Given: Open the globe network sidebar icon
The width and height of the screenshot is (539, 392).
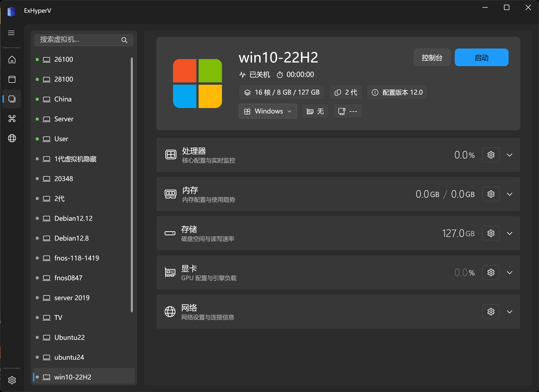Looking at the screenshot, I should tap(12, 138).
